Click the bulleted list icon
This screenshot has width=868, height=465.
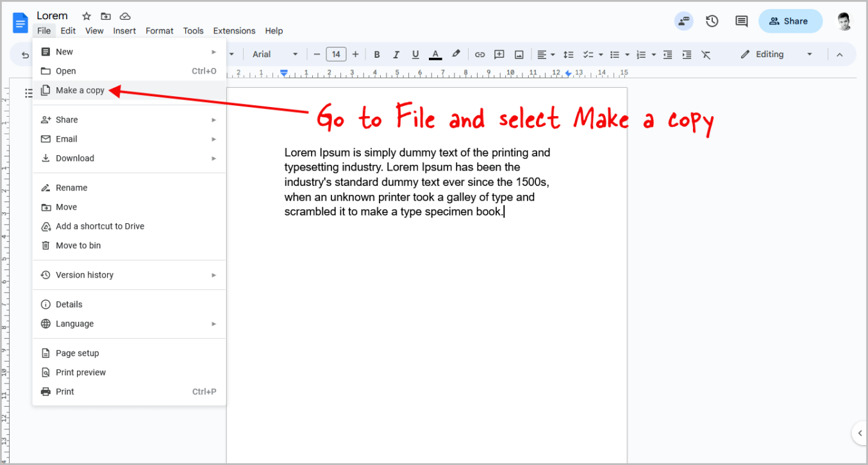(614, 55)
